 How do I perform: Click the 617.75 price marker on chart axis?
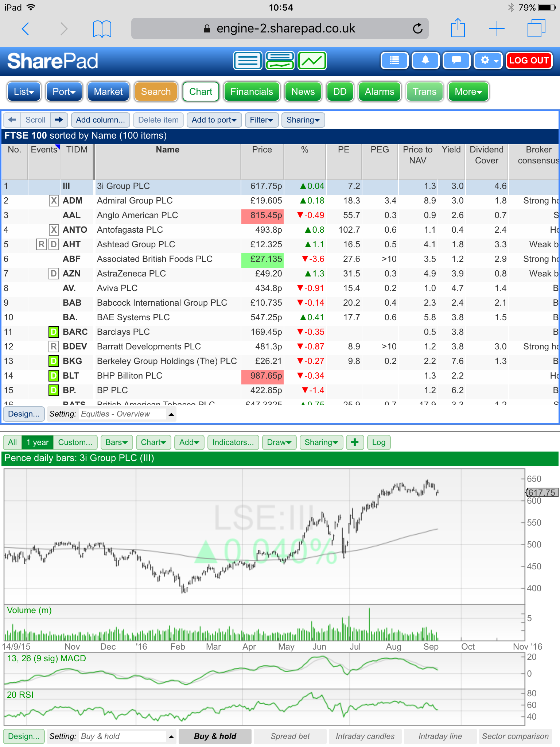[x=541, y=492]
